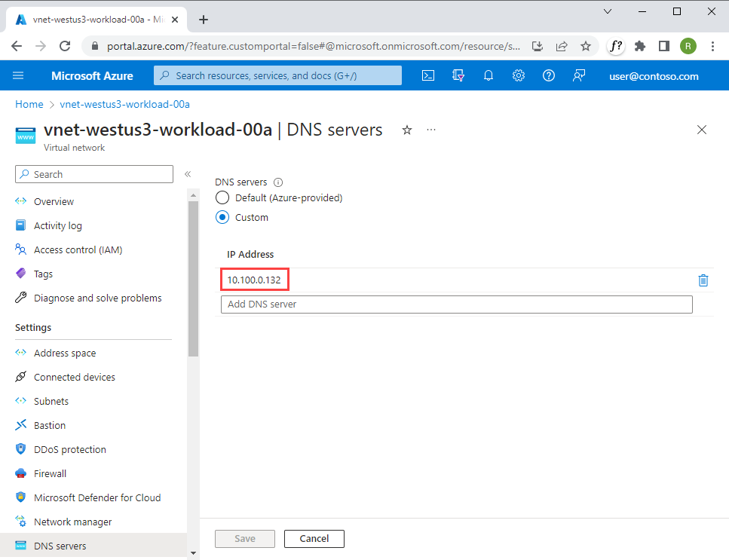The image size is (729, 560).
Task: Click the Feedback icon in header
Action: 579,76
